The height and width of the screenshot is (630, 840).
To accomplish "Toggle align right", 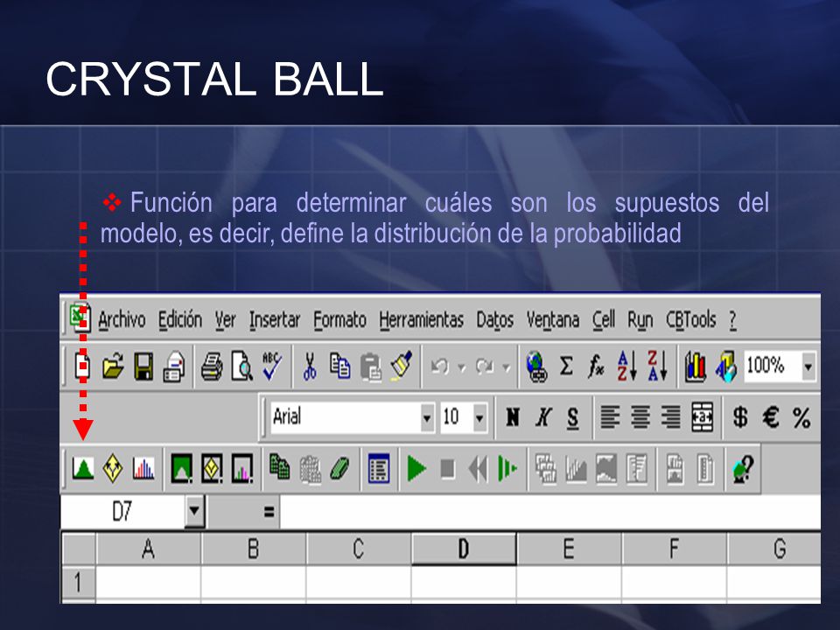I will 670,416.
